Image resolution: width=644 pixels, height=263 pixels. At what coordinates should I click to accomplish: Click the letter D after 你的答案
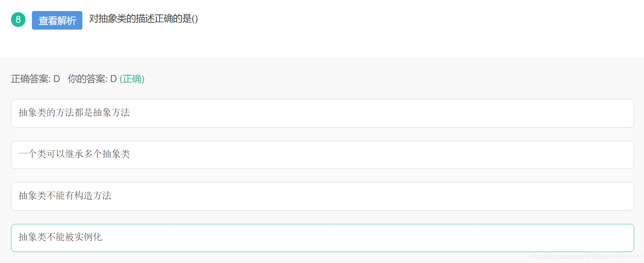pyautogui.click(x=114, y=79)
